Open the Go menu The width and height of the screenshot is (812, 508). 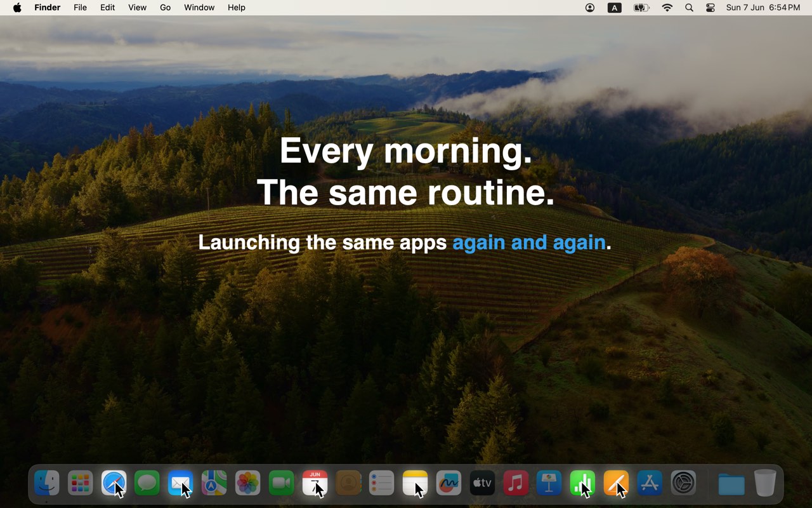point(166,8)
